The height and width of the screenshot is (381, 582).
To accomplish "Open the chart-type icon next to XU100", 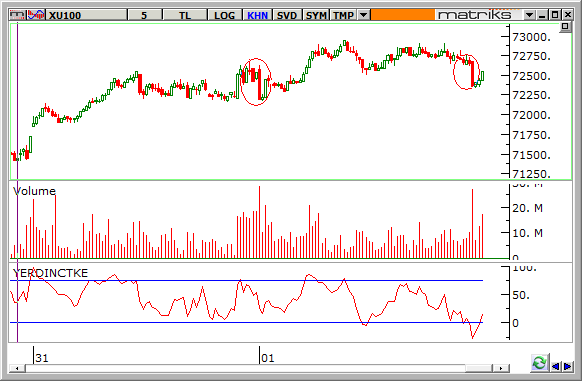I will click(x=36, y=15).
